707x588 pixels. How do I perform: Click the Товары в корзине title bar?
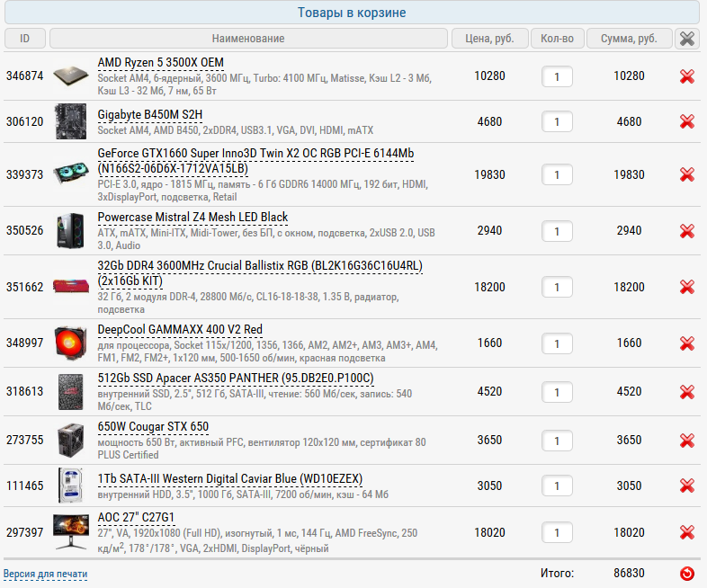pos(352,13)
